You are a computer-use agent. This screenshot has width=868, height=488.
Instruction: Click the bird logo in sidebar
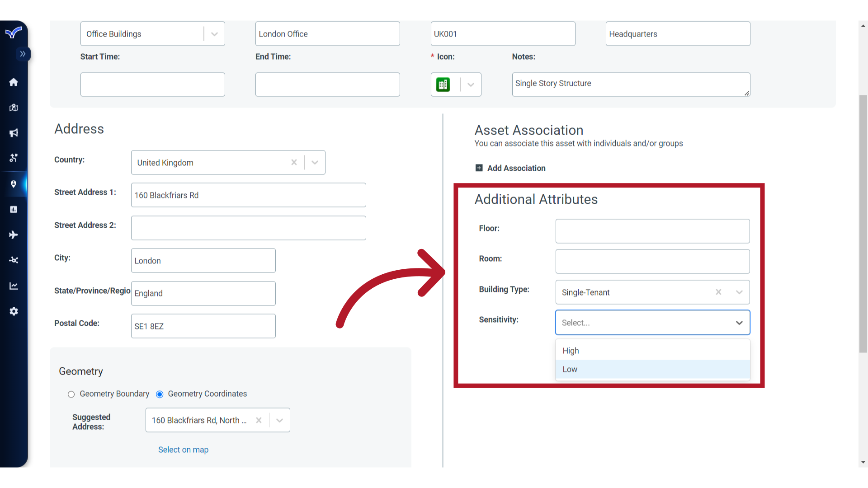click(14, 33)
